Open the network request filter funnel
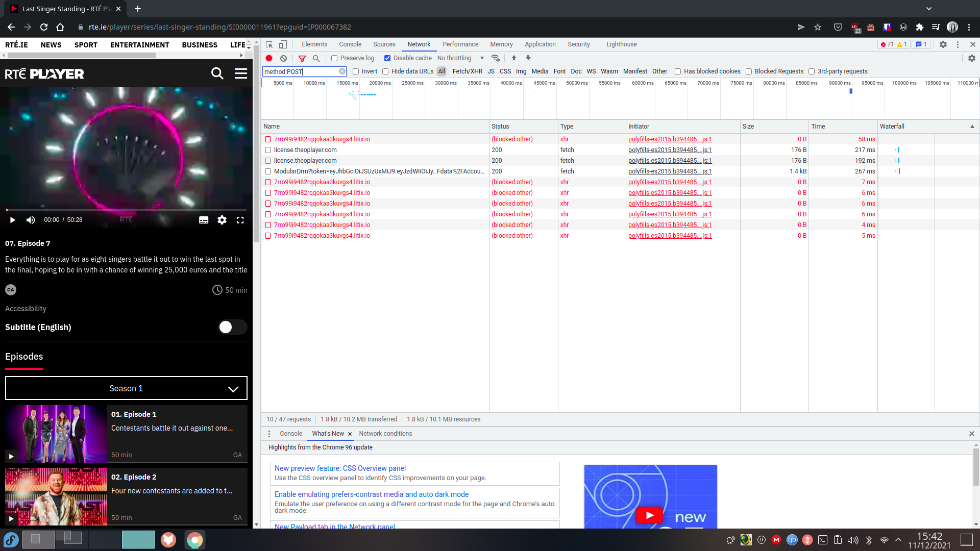The image size is (980, 551). click(302, 58)
